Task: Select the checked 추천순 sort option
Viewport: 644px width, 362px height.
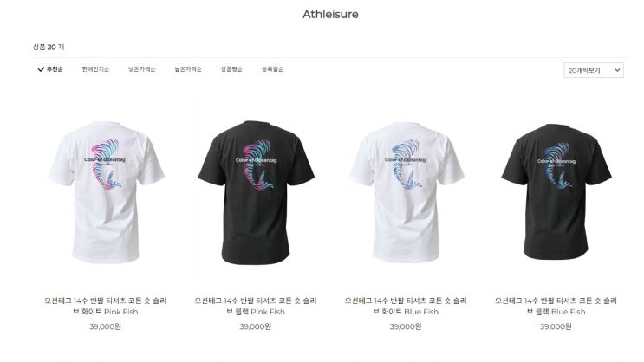Action: (x=50, y=69)
